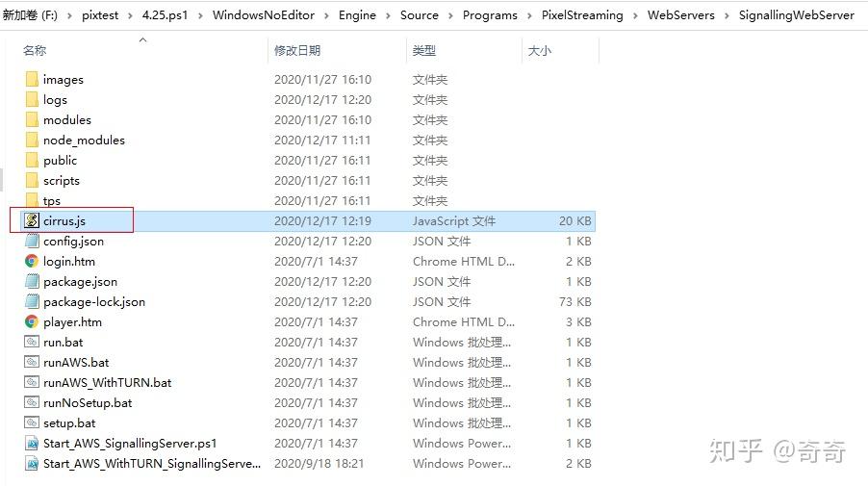Image resolution: width=868 pixels, height=486 pixels.
Task: Click the modules folder icon
Action: tap(32, 119)
